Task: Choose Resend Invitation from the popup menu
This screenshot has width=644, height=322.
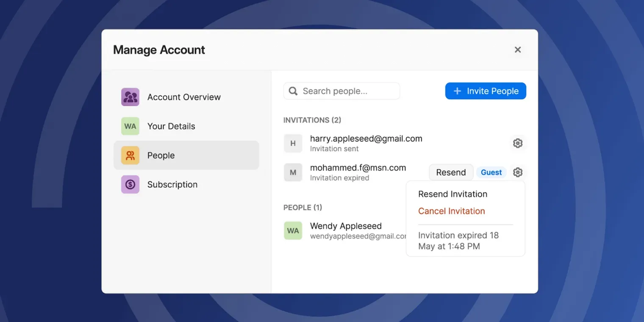Action: click(452, 194)
